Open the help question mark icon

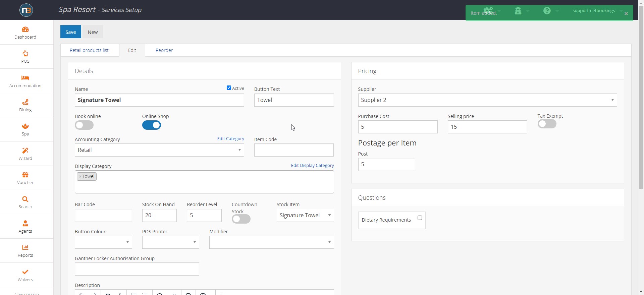[547, 11]
